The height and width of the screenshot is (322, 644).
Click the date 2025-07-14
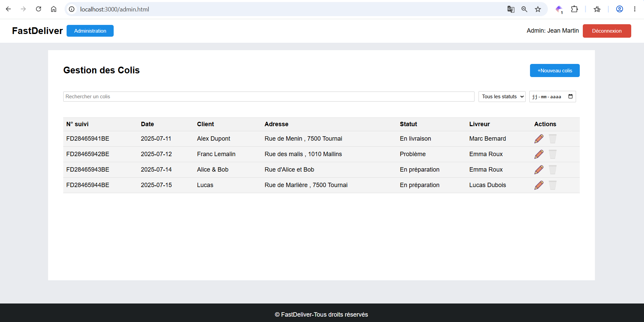point(156,170)
